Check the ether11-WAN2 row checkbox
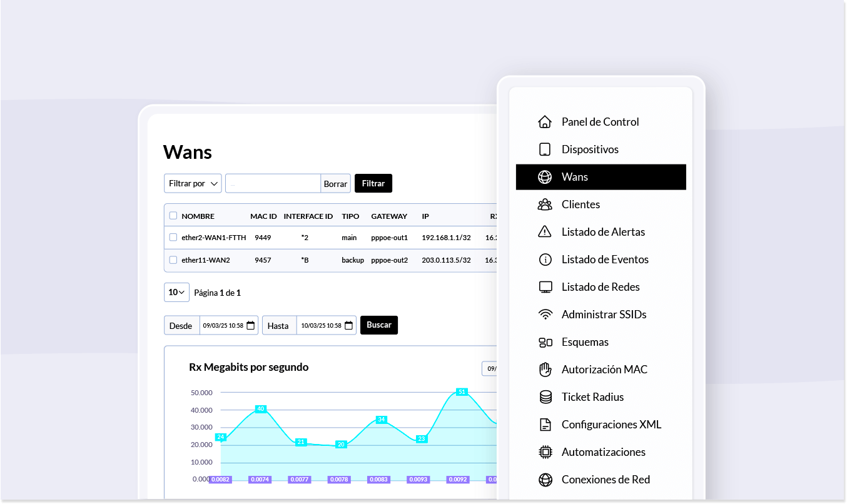 coord(173,260)
